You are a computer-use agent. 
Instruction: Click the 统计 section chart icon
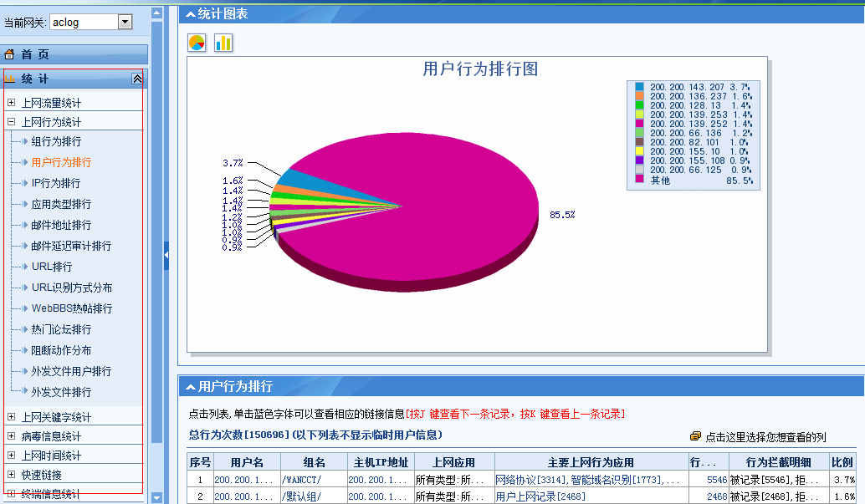click(9, 79)
